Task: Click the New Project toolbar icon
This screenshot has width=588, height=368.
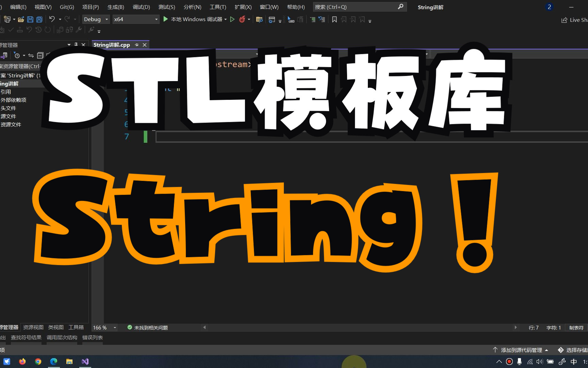Action: [7, 19]
